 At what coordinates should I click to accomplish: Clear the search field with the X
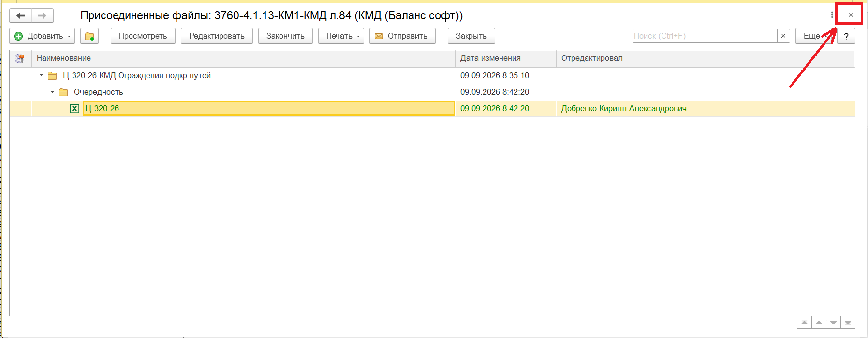[x=783, y=36]
